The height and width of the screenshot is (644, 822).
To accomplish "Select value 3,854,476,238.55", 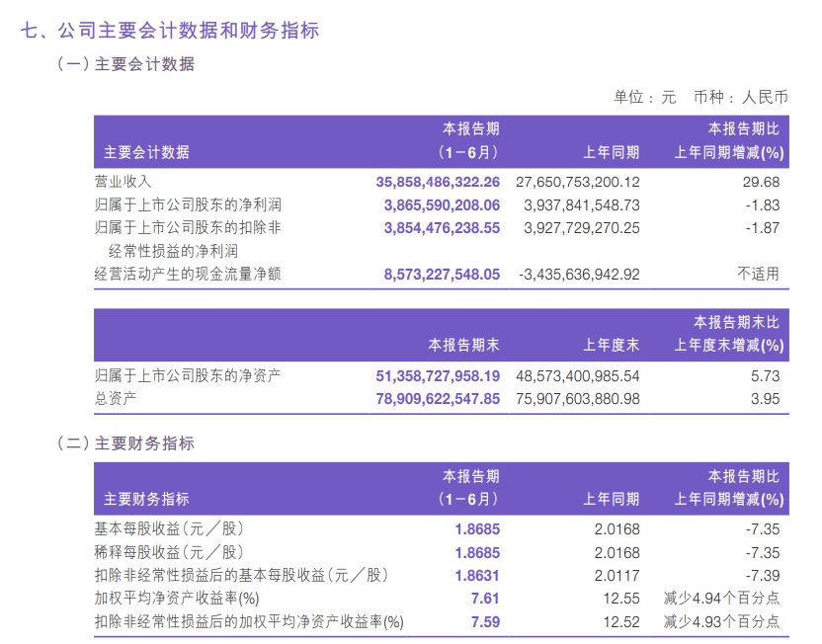I will click(x=442, y=228).
